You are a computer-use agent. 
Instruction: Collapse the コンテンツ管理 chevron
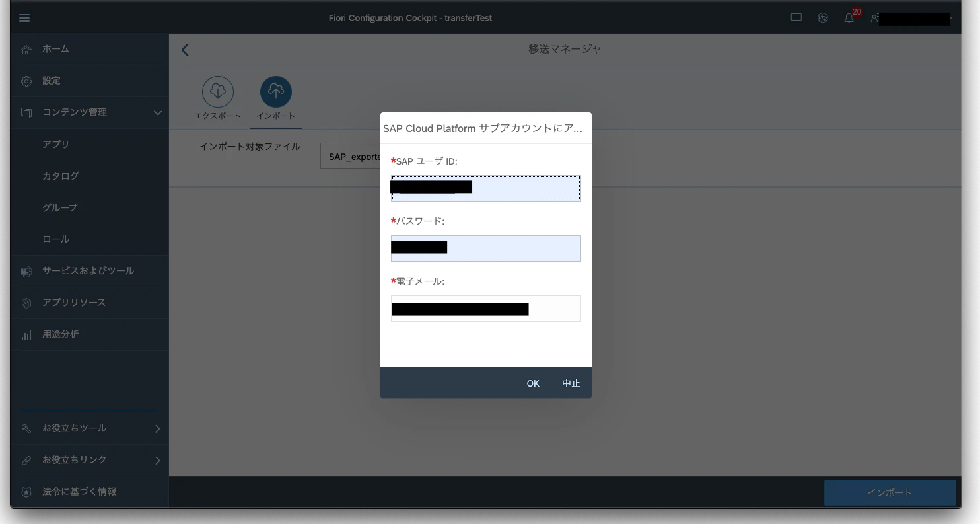click(158, 113)
